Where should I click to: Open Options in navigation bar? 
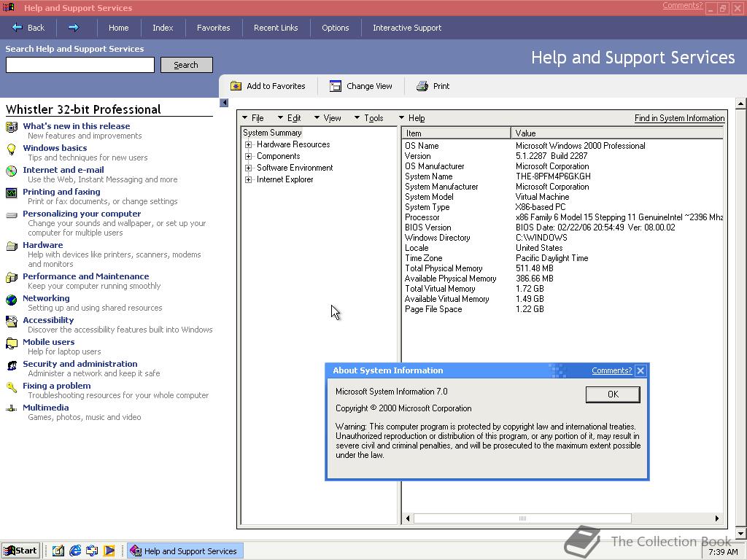point(336,28)
